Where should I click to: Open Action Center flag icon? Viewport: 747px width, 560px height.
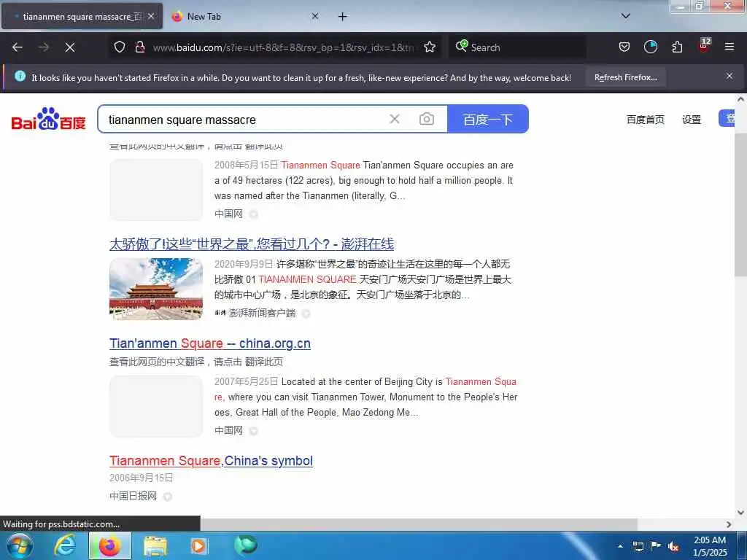tap(656, 545)
